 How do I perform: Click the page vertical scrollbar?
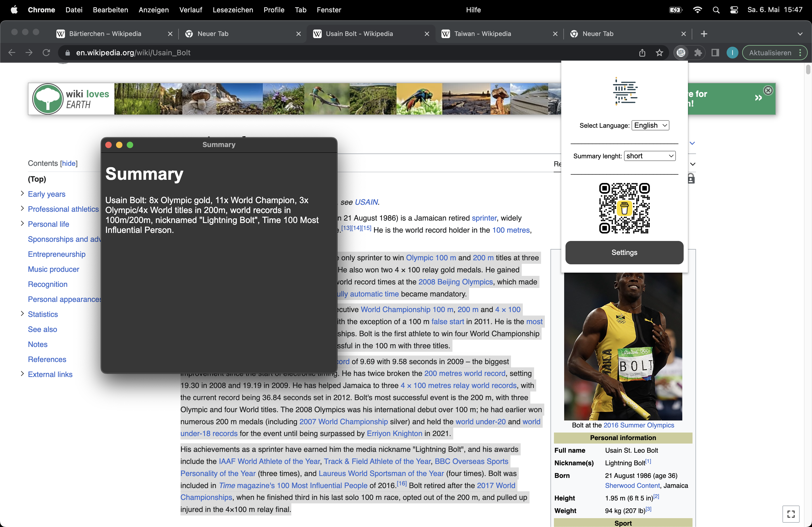(x=807, y=70)
